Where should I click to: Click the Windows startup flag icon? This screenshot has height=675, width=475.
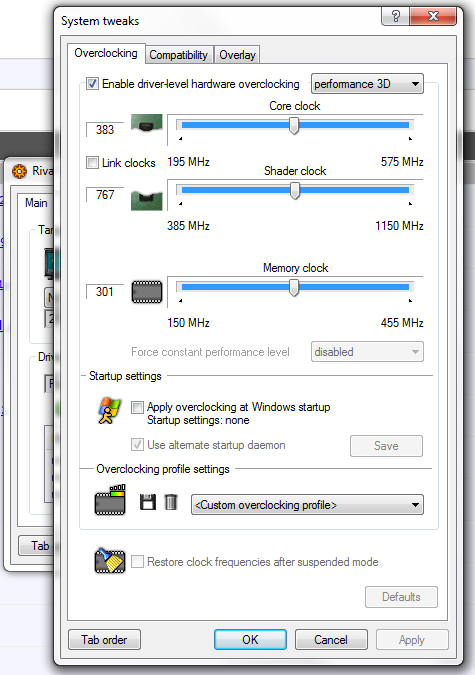pos(110,410)
